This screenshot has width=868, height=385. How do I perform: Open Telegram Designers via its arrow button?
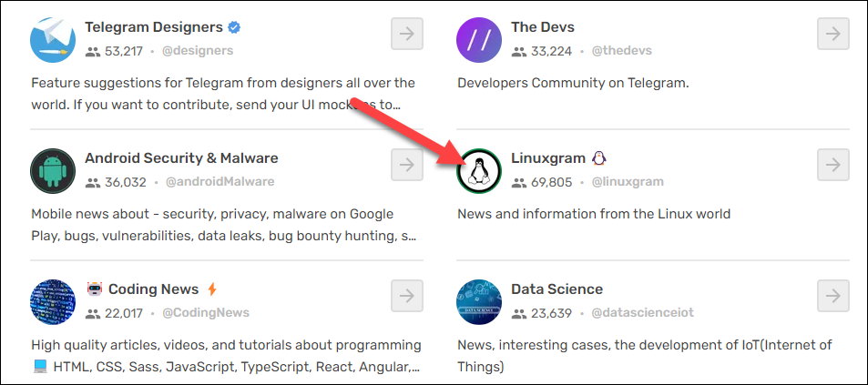coord(407,34)
